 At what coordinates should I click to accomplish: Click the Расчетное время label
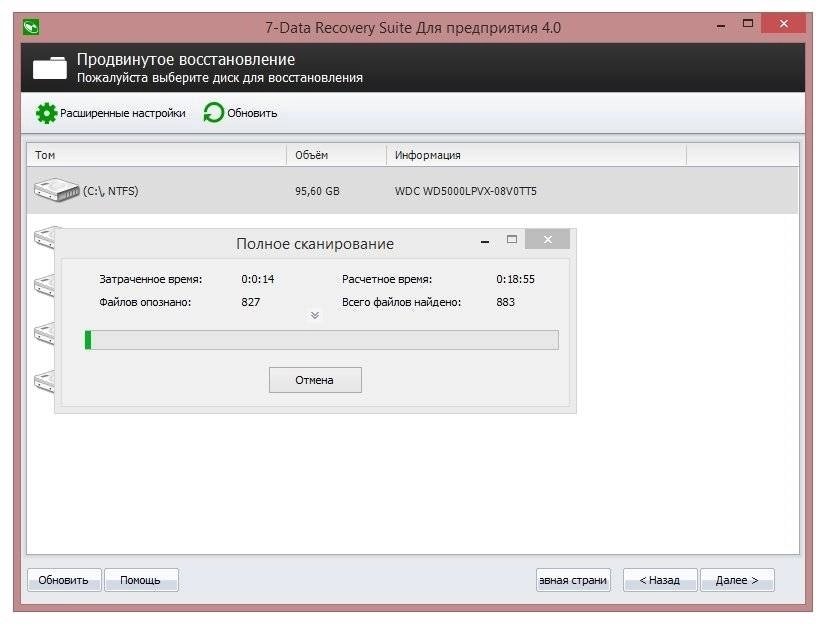point(387,280)
